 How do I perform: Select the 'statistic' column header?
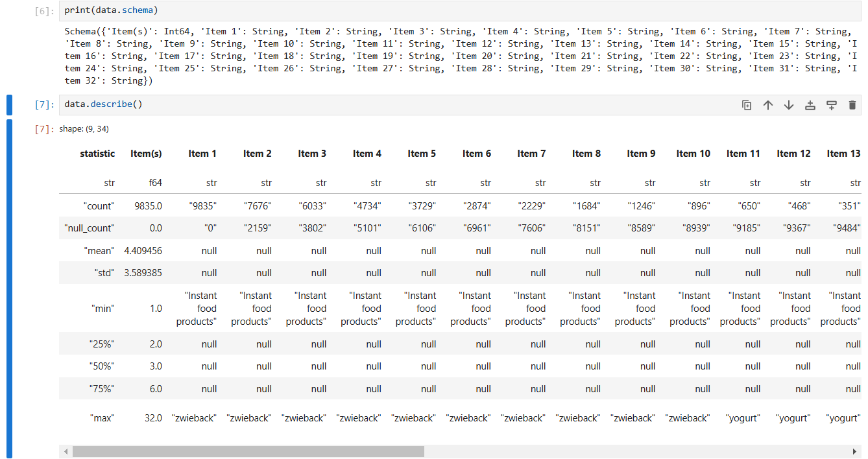(x=97, y=154)
